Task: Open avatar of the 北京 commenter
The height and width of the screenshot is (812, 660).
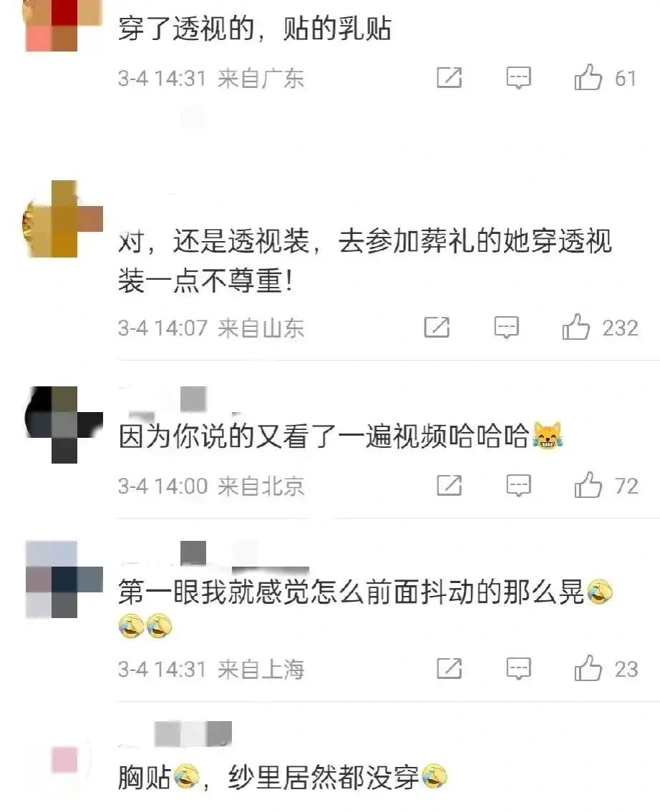Action: 64,425
